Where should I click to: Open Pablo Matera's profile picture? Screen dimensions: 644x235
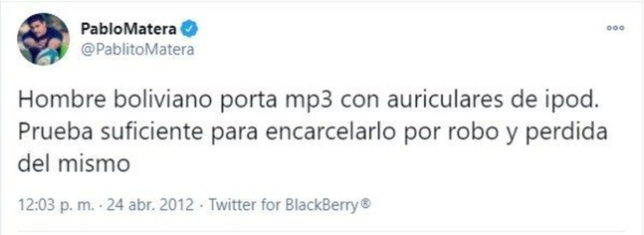[x=43, y=39]
